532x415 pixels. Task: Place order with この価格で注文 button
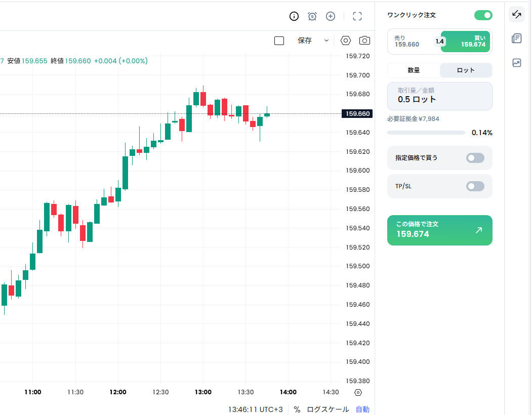[440, 230]
